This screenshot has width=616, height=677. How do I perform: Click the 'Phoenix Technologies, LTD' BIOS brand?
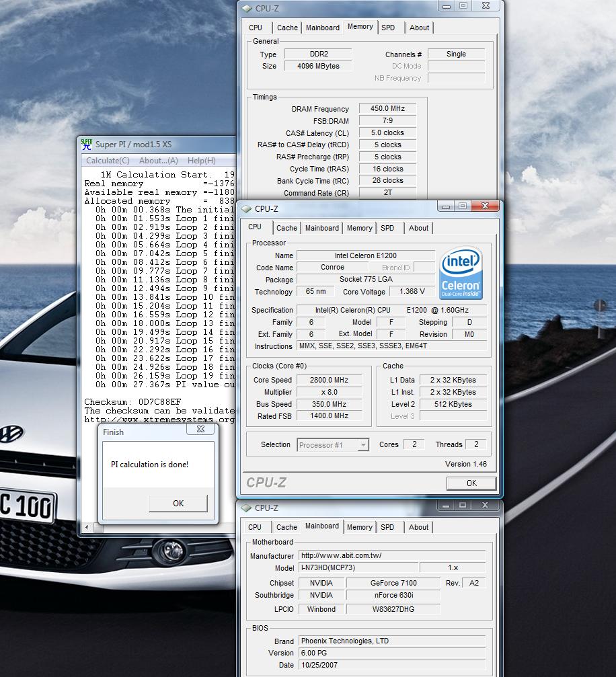point(392,641)
